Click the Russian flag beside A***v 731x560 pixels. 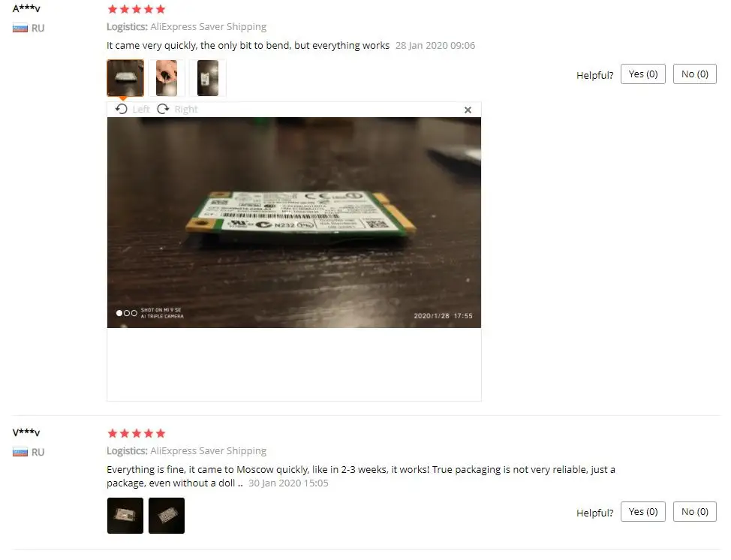tap(20, 28)
